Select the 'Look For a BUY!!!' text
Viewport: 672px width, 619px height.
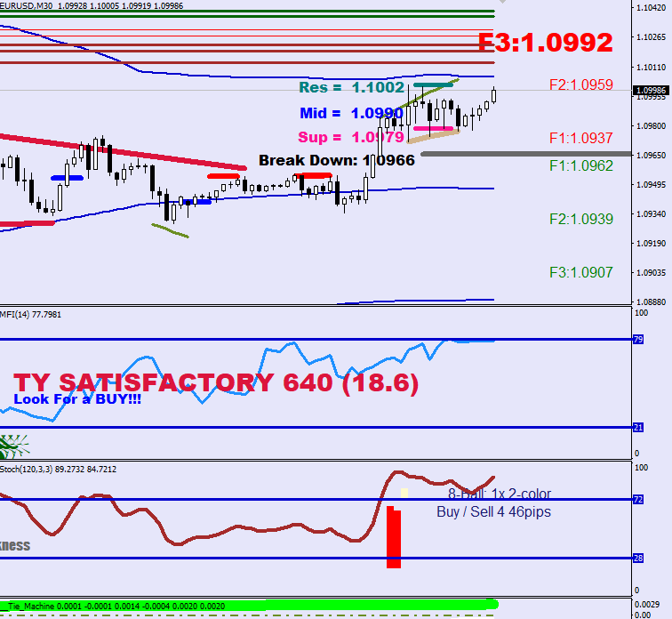point(77,399)
